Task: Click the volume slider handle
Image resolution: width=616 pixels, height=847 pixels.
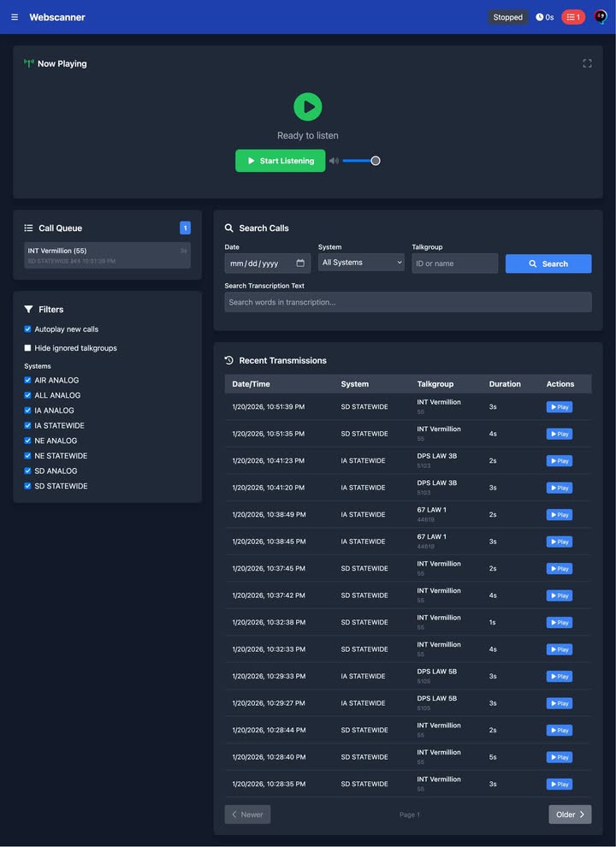Action: point(376,161)
